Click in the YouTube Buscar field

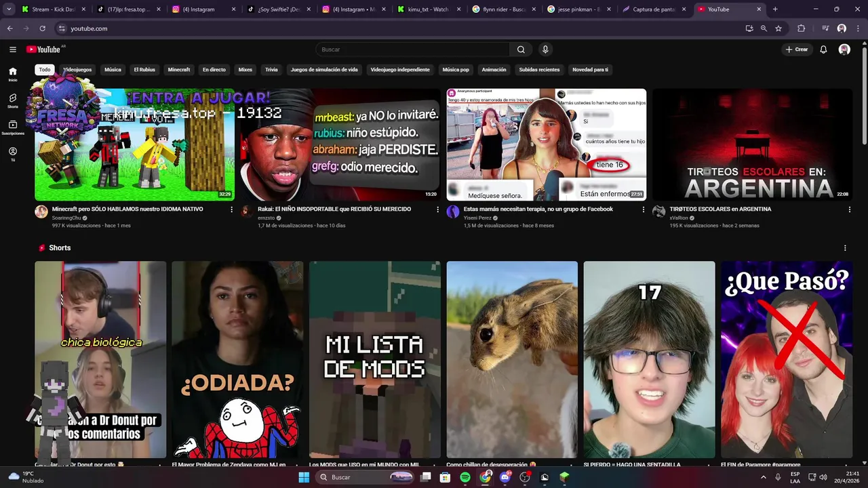412,49
